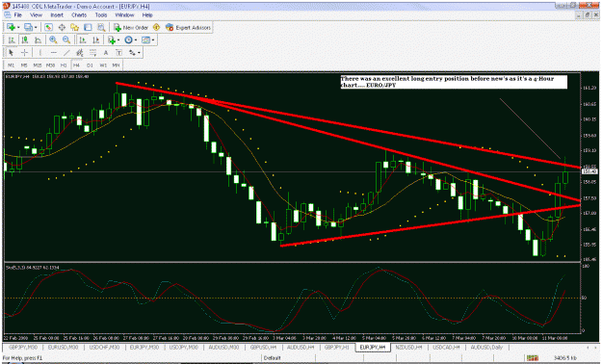Select the active H4 timeframe button
Viewport: 602px width, 364px height.
(x=76, y=65)
